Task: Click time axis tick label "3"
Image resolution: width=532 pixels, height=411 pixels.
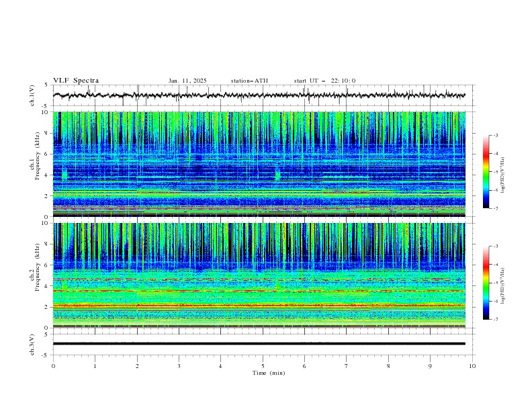Action: coord(179,366)
